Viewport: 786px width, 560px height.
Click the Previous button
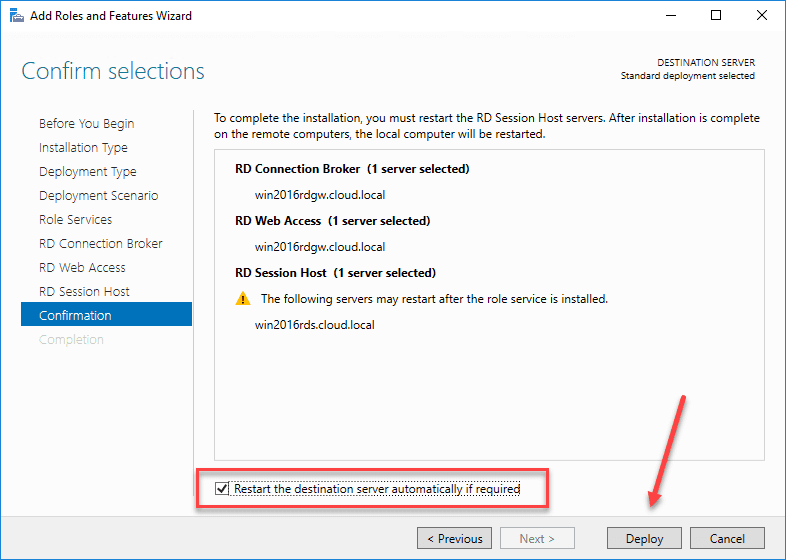(x=455, y=538)
